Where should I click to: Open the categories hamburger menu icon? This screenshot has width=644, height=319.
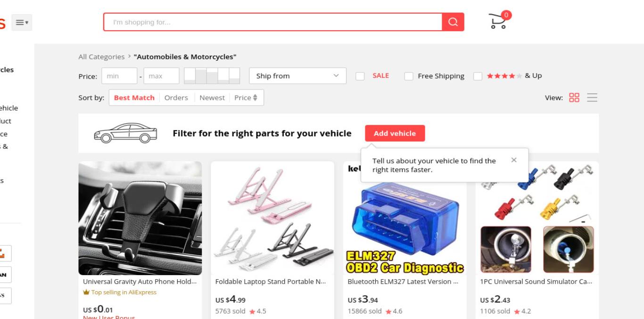point(22,22)
